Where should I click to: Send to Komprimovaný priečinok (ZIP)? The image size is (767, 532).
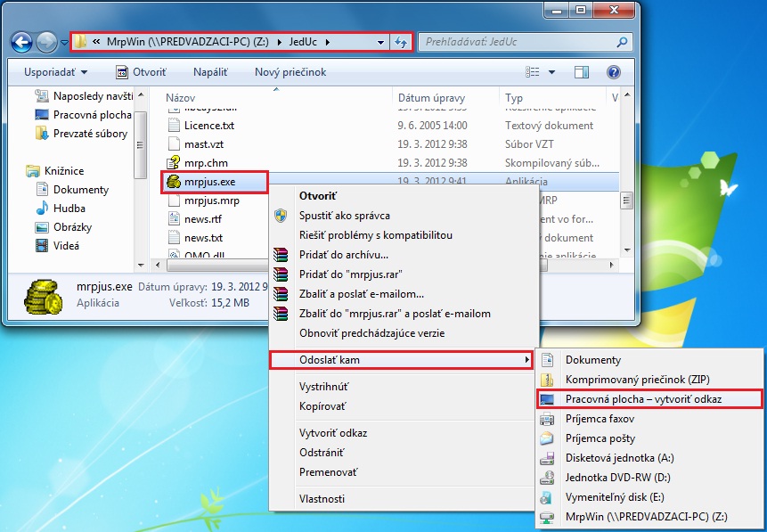[649, 380]
